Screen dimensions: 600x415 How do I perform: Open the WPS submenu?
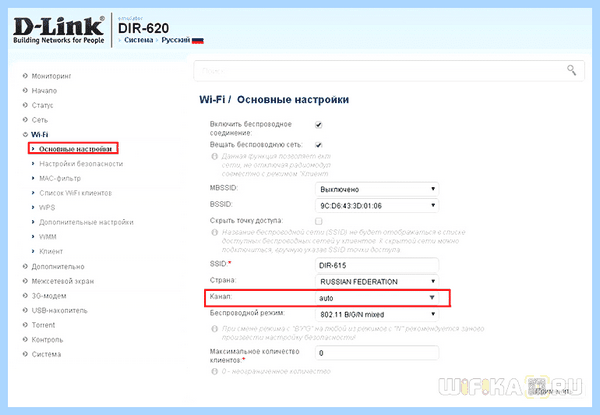point(47,208)
